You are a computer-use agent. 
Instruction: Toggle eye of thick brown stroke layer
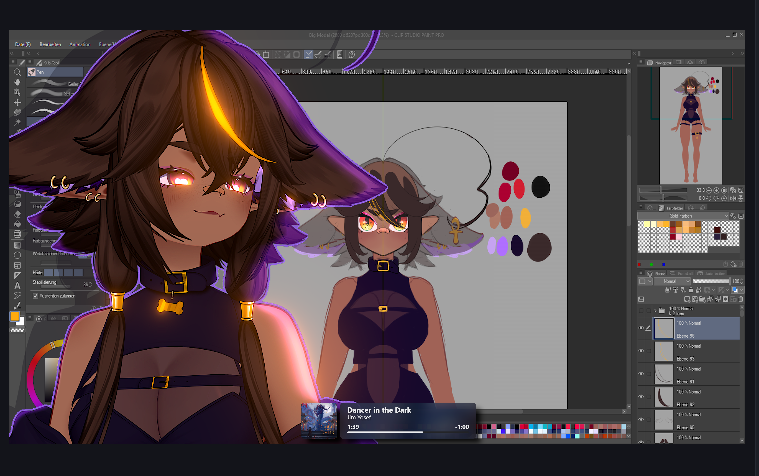pos(641,397)
